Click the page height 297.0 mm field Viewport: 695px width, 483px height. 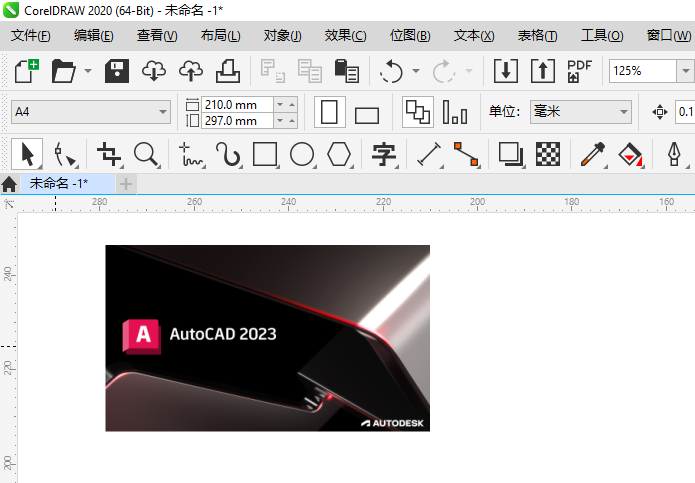point(237,121)
